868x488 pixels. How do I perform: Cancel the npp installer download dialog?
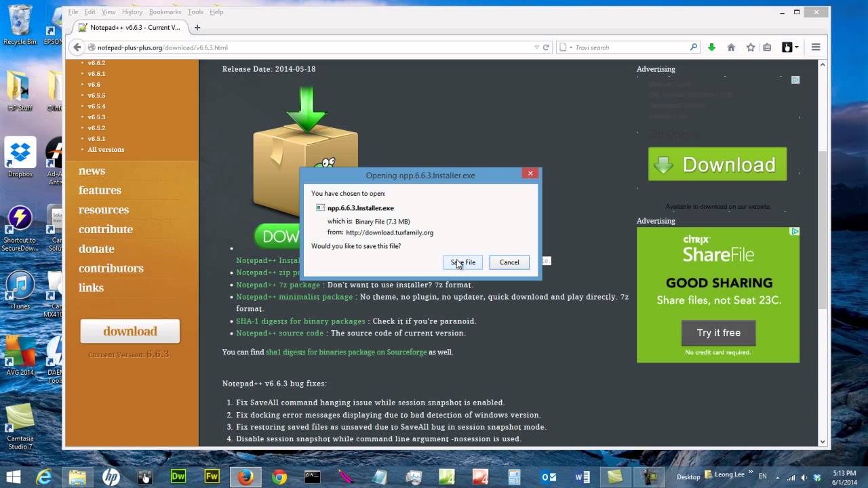click(x=509, y=262)
